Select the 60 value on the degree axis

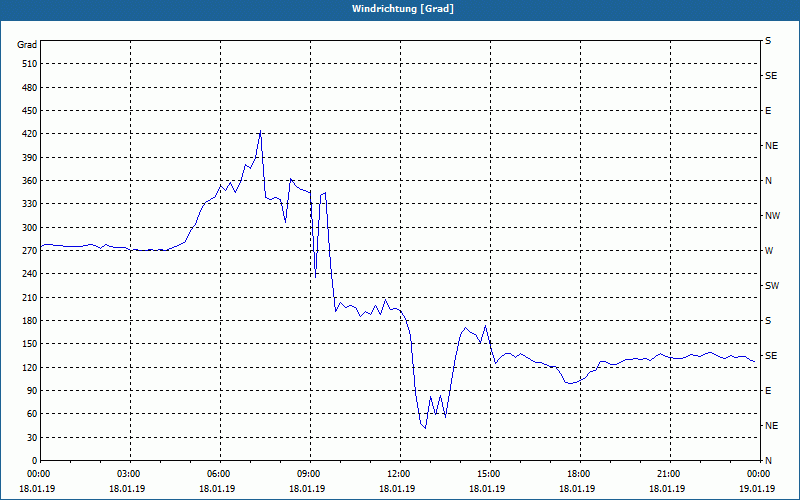(33, 414)
